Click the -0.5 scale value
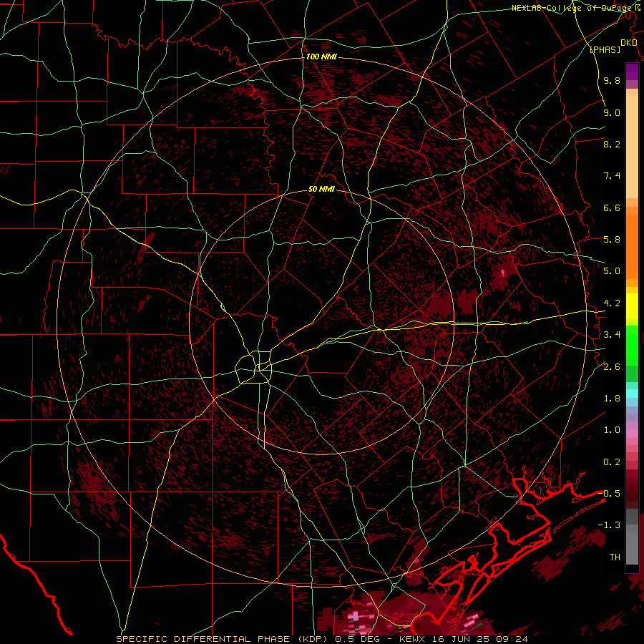Viewport: 644px width, 644px height. point(609,494)
